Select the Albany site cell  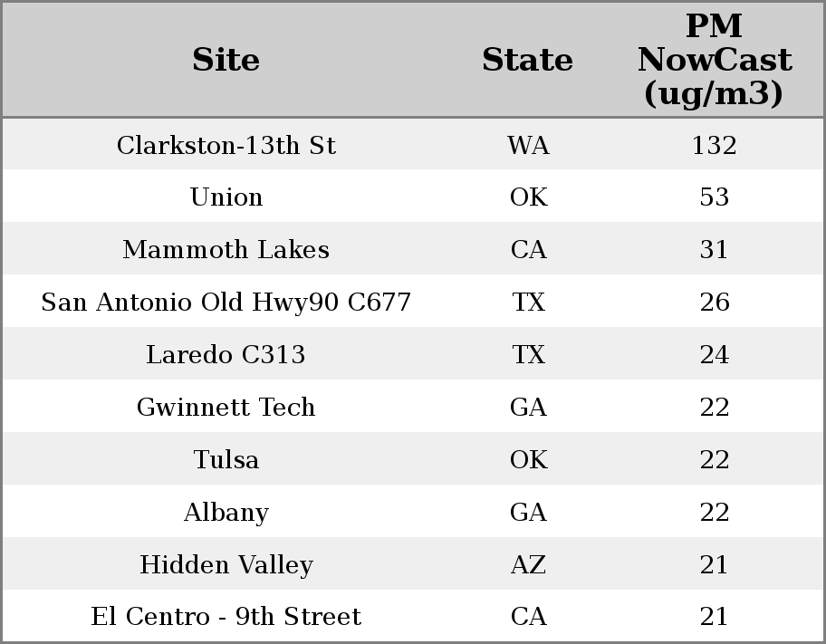point(226,513)
